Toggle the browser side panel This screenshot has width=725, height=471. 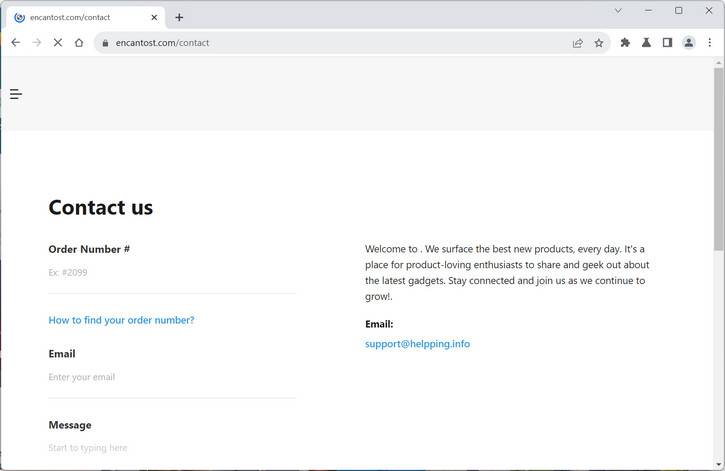667,43
